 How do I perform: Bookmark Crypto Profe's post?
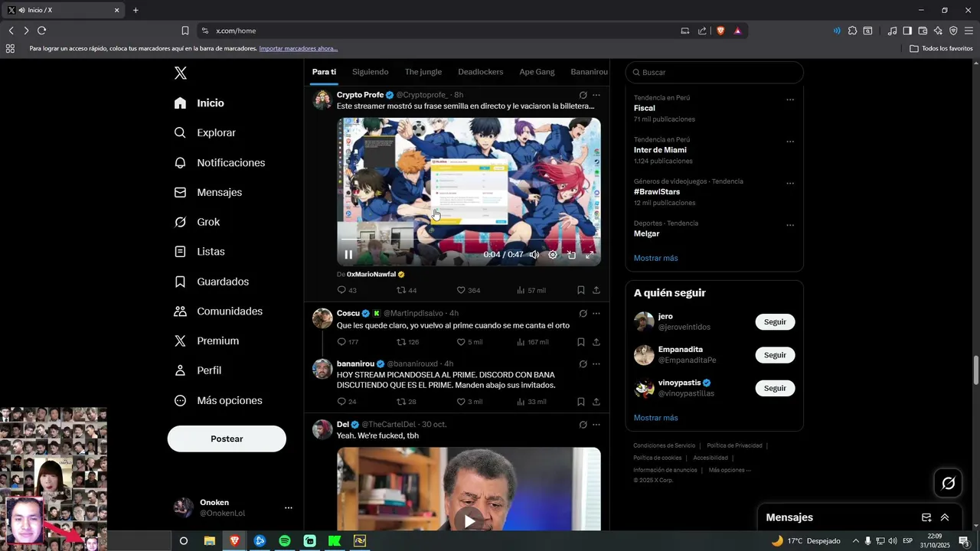coord(581,290)
